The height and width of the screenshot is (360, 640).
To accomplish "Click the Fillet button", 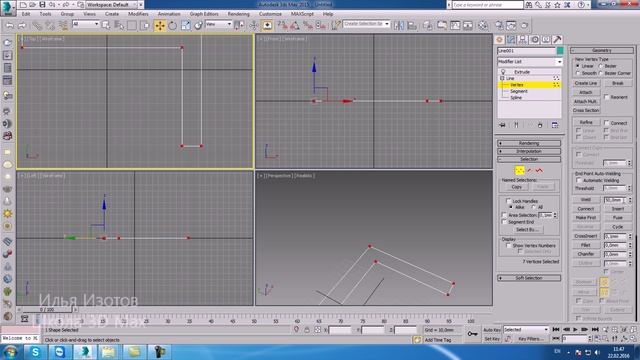I will click(586, 245).
